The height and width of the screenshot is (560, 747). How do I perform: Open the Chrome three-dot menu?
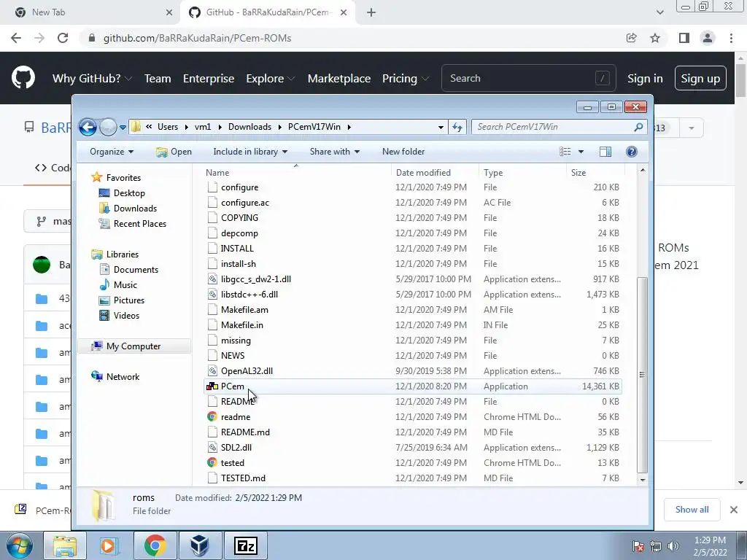coord(731,38)
